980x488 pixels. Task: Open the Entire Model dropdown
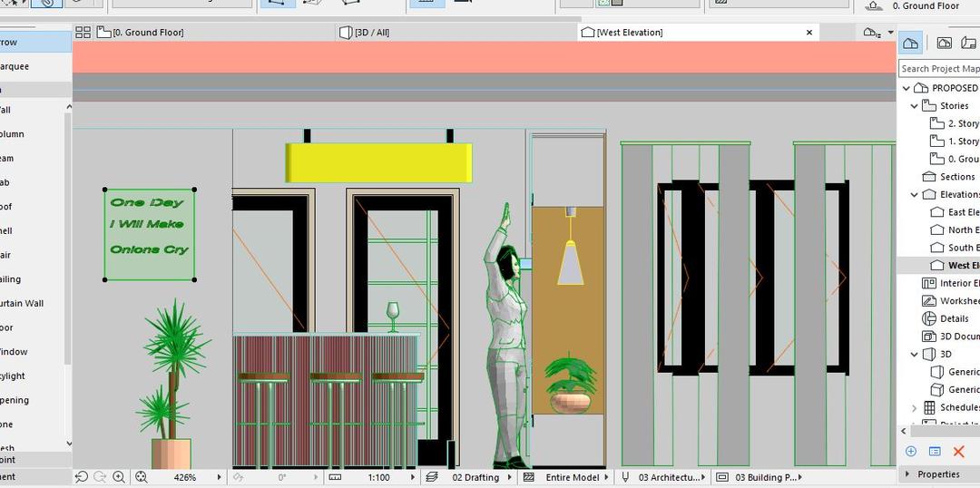[573, 477]
